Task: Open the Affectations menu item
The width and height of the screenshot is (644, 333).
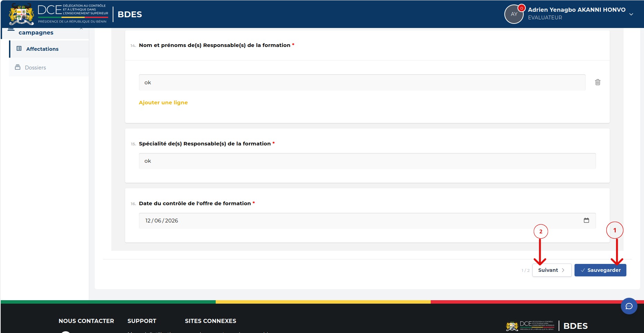Action: pos(49,49)
